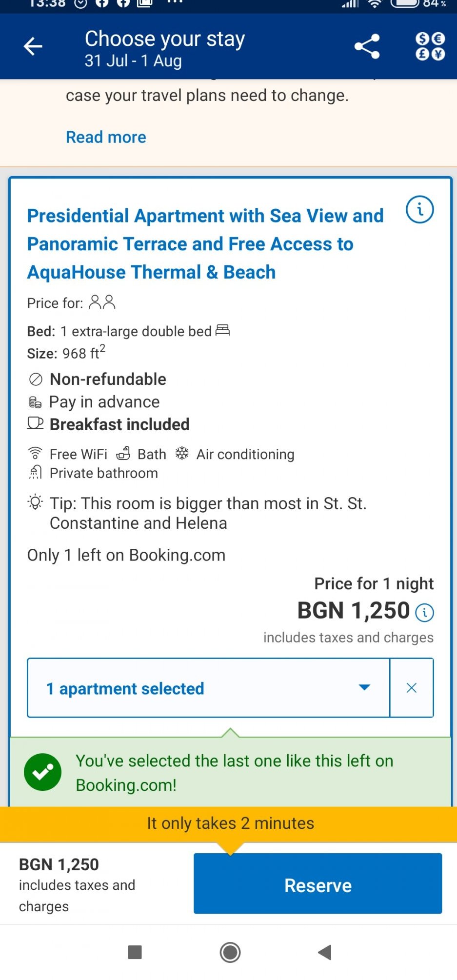This screenshot has height=980, width=457.
Task: Open the currency selector icon
Action: (x=430, y=47)
